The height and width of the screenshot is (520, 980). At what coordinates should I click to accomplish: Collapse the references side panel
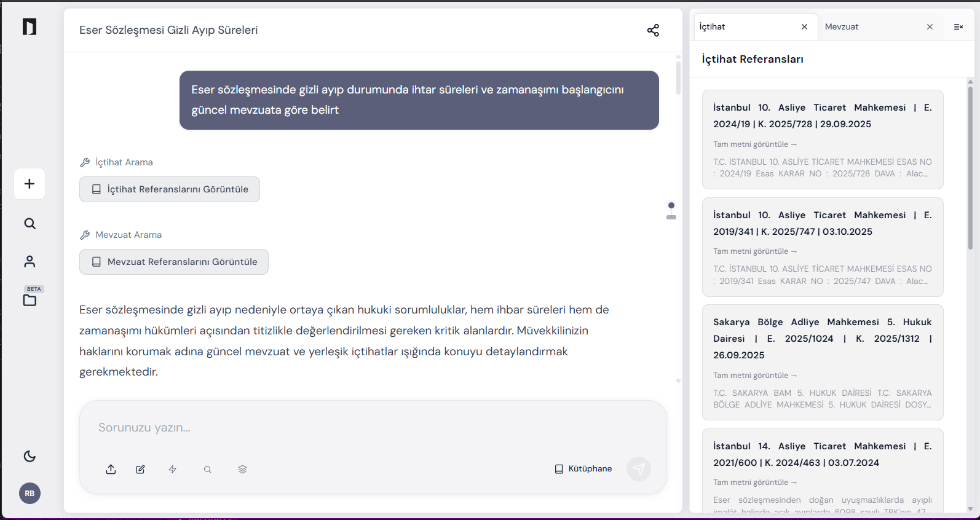(x=958, y=27)
